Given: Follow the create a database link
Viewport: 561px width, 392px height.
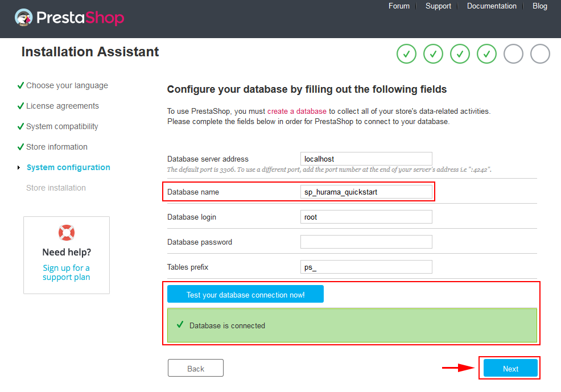Looking at the screenshot, I should [296, 112].
